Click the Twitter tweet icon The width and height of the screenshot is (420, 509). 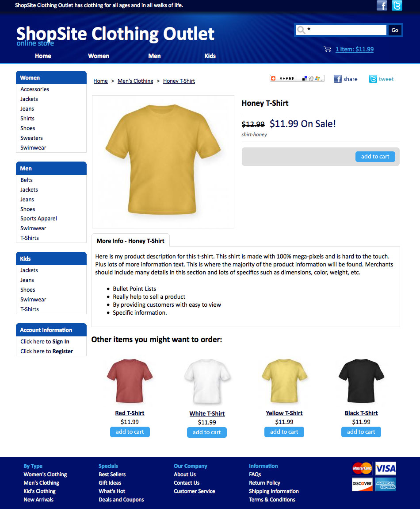pyautogui.click(x=373, y=79)
